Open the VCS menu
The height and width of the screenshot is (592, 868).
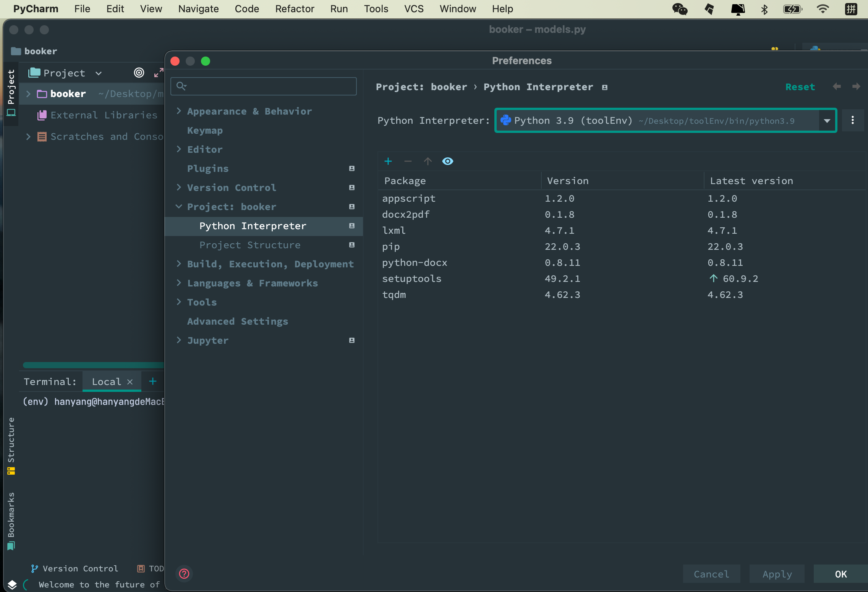tap(414, 9)
